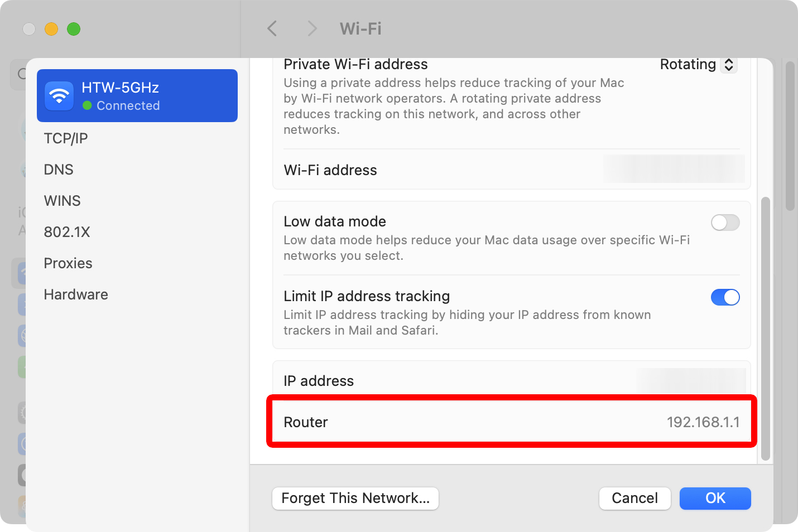Image resolution: width=798 pixels, height=532 pixels.
Task: Select the WINS section
Action: coord(63,201)
